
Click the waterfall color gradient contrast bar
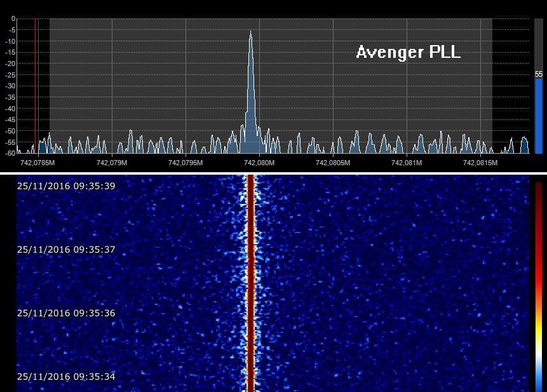point(539,286)
